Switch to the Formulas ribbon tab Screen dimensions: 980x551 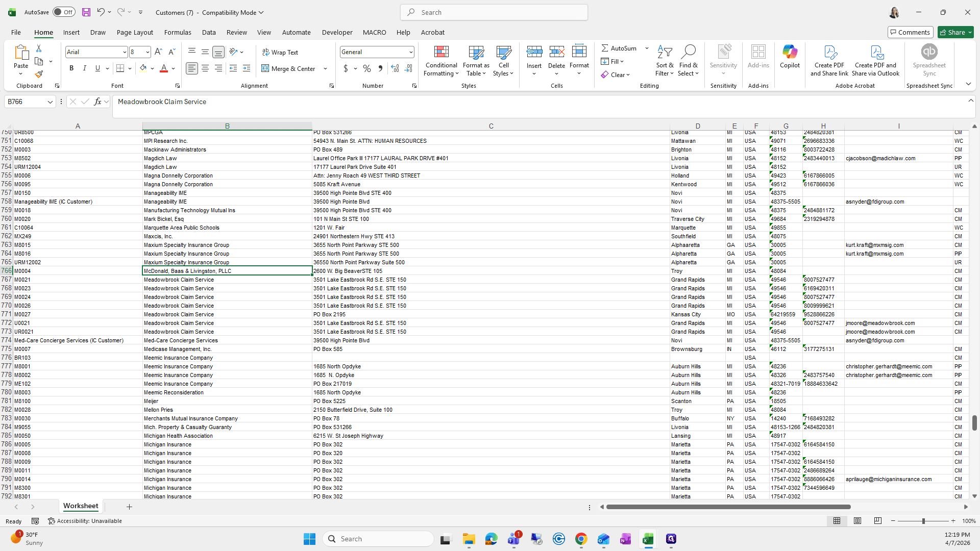(x=178, y=32)
